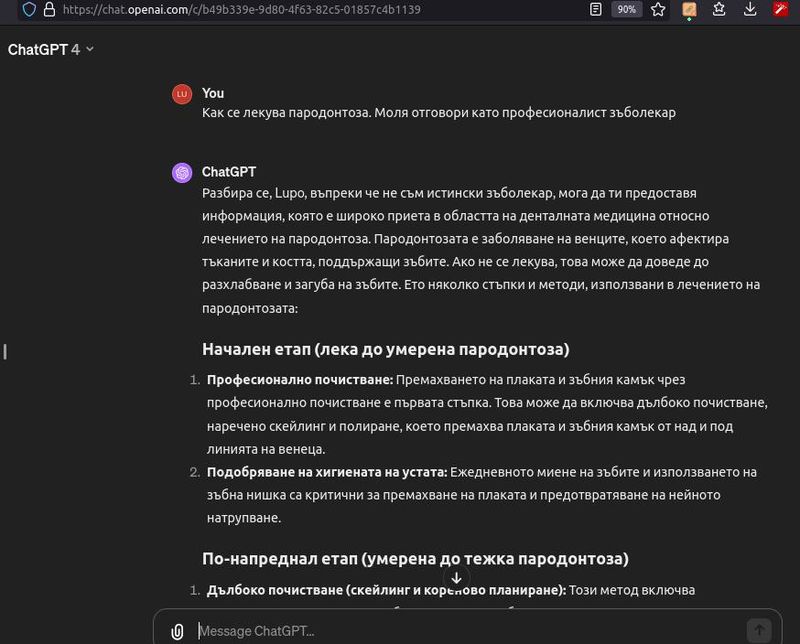
Task: Click the scroll to bottom arrow
Action: pos(456,578)
